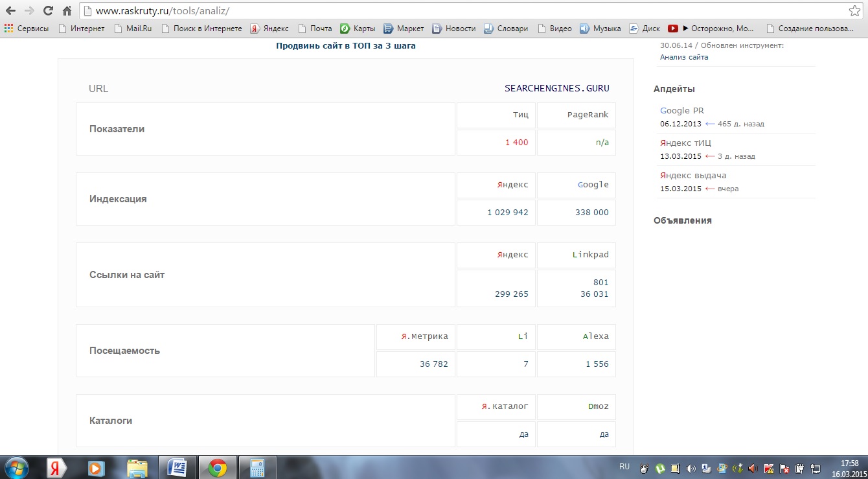Viewport: 868px width, 479px height.
Task: Open Yandex browser from the taskbar
Action: click(x=57, y=467)
